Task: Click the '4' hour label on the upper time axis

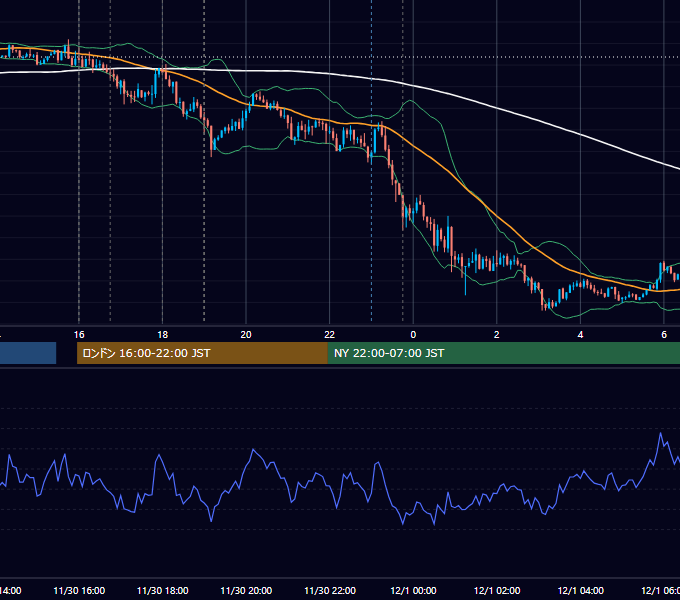Action: pos(580,335)
